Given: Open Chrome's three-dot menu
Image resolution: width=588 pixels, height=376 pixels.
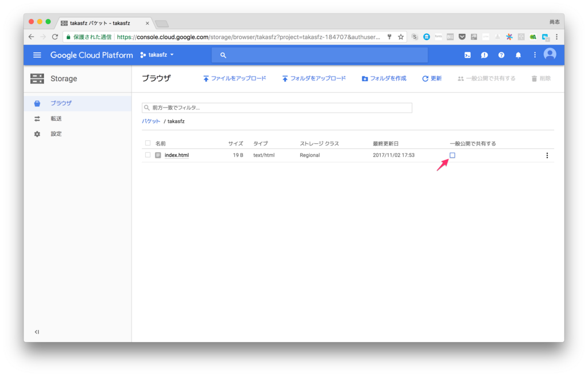Looking at the screenshot, I should point(557,37).
